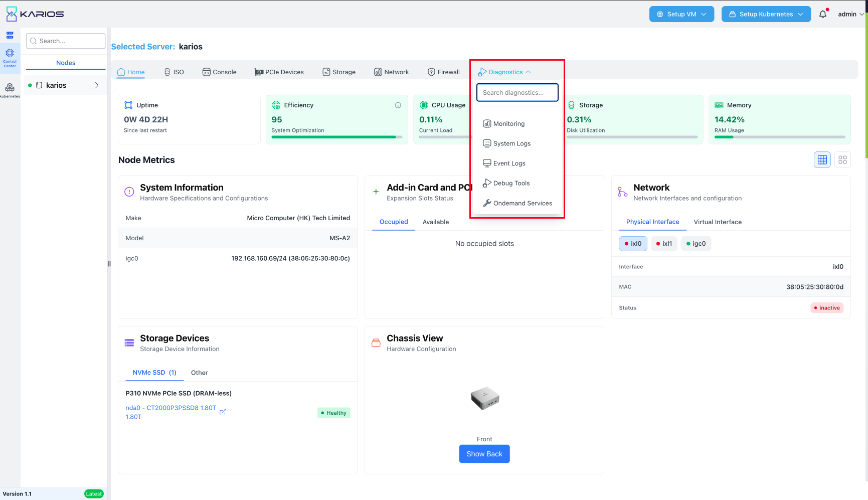This screenshot has height=500, width=868.
Task: Select the ixl1 interface chip
Action: (x=664, y=244)
